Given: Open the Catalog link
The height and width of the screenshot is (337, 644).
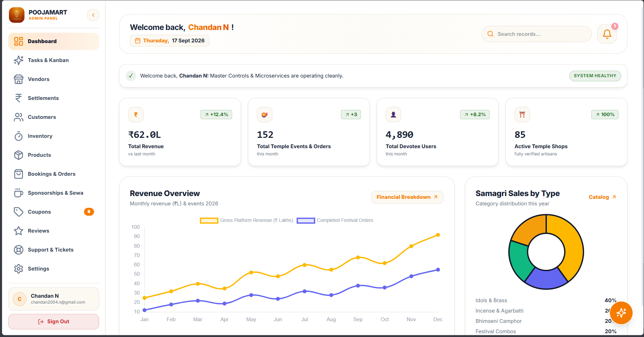Looking at the screenshot, I should [x=602, y=197].
